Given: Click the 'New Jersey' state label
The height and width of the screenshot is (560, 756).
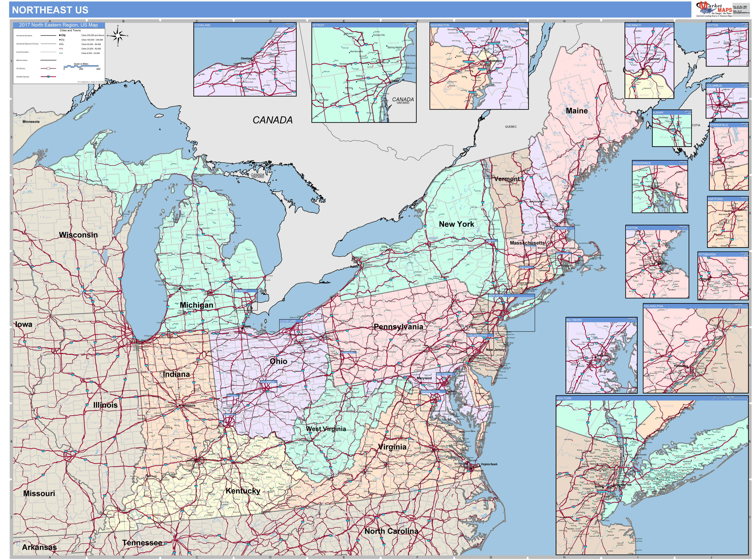Looking at the screenshot, I should [x=495, y=349].
